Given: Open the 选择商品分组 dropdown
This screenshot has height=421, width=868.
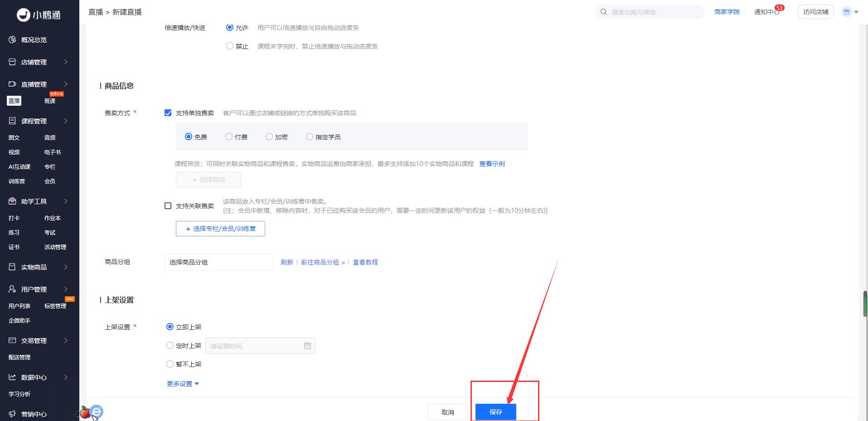Looking at the screenshot, I should tap(218, 262).
